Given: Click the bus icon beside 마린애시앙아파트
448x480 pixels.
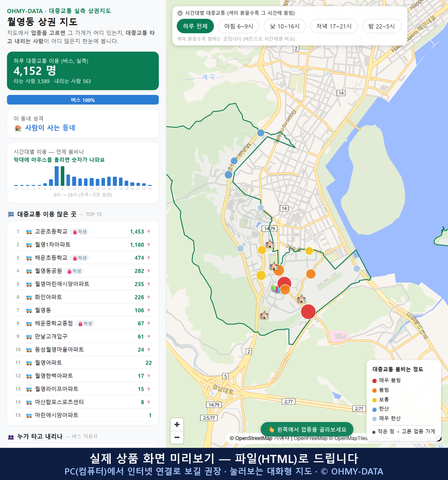Looking at the screenshot, I should (29, 415).
